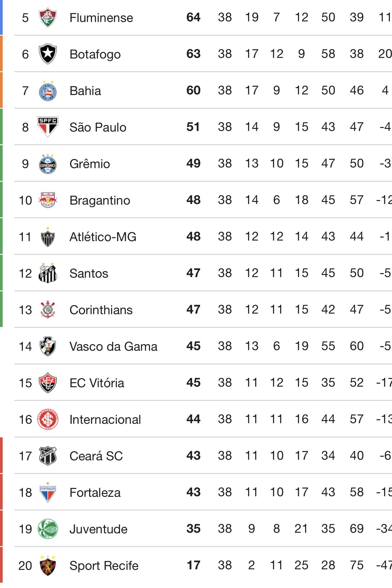Click Sport Recife's 17 points value
The width and height of the screenshot is (392, 588).
tap(193, 565)
